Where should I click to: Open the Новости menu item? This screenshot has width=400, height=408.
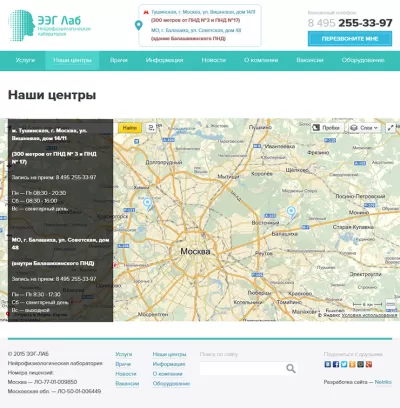coord(214,60)
